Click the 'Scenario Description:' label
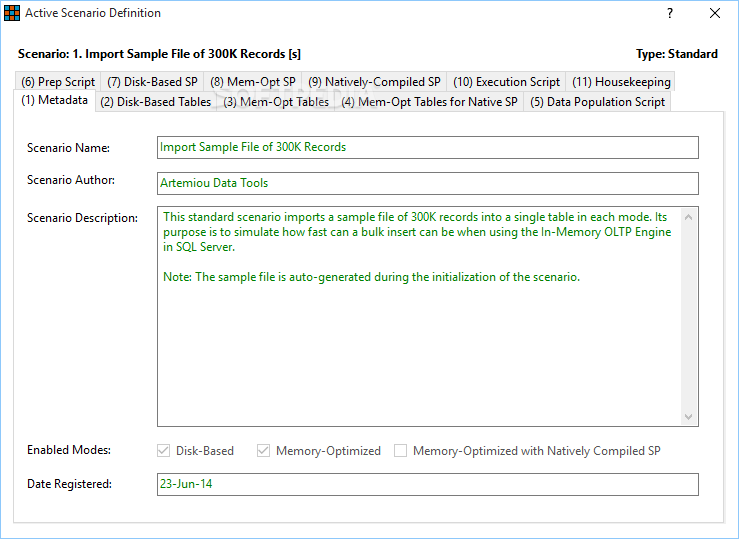Viewport: 739px width, 539px height. 82,218
